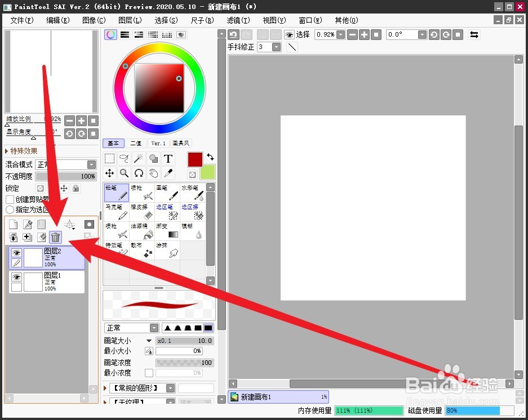Choose the 散布 scatter brush

point(142,250)
